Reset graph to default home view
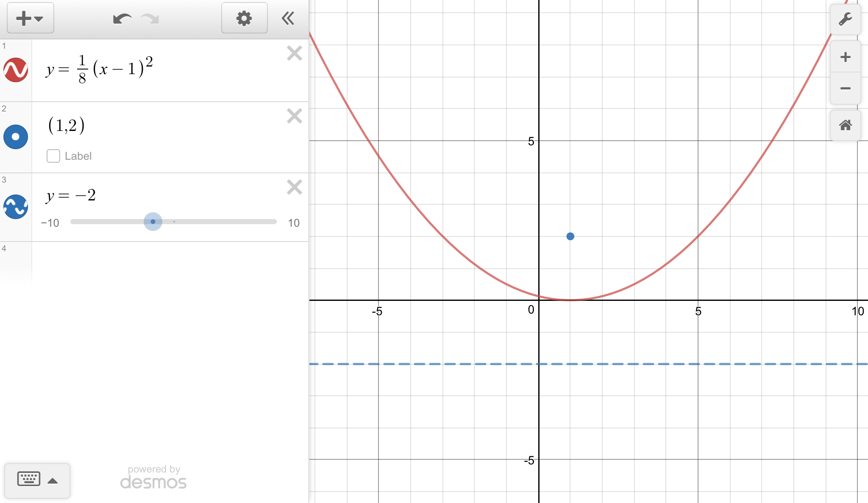 [845, 125]
